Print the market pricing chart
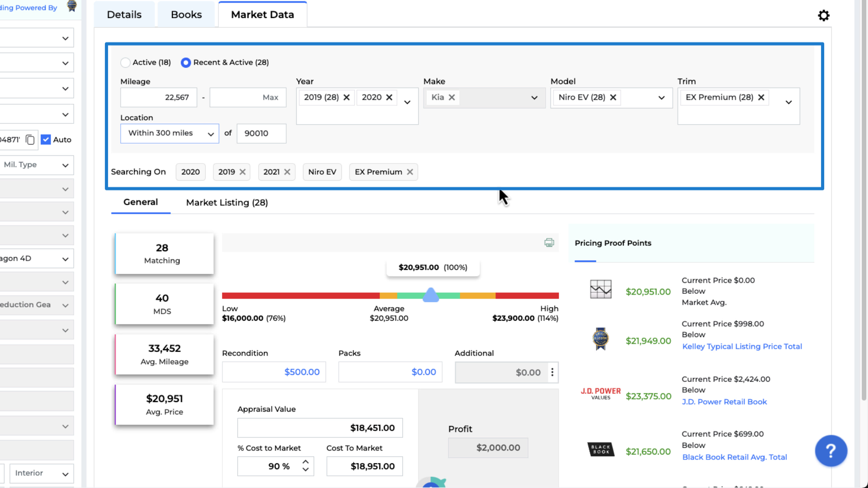 [x=549, y=243]
